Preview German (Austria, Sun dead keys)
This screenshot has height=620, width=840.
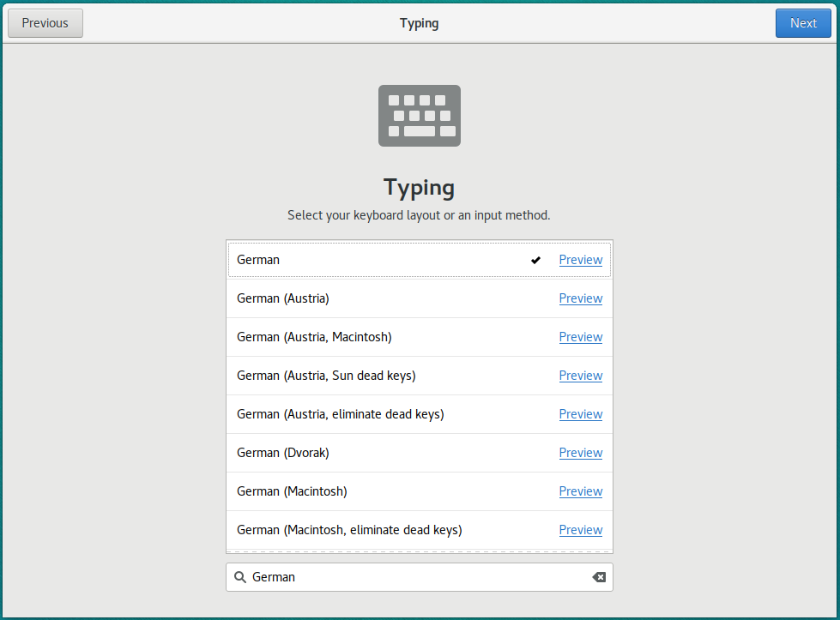tap(581, 376)
